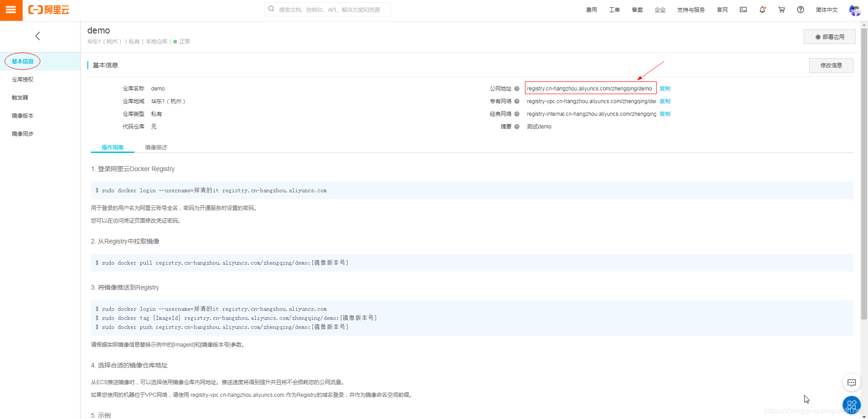868x419 pixels.
Task: Click the blue grid floating button
Action: [x=851, y=405]
